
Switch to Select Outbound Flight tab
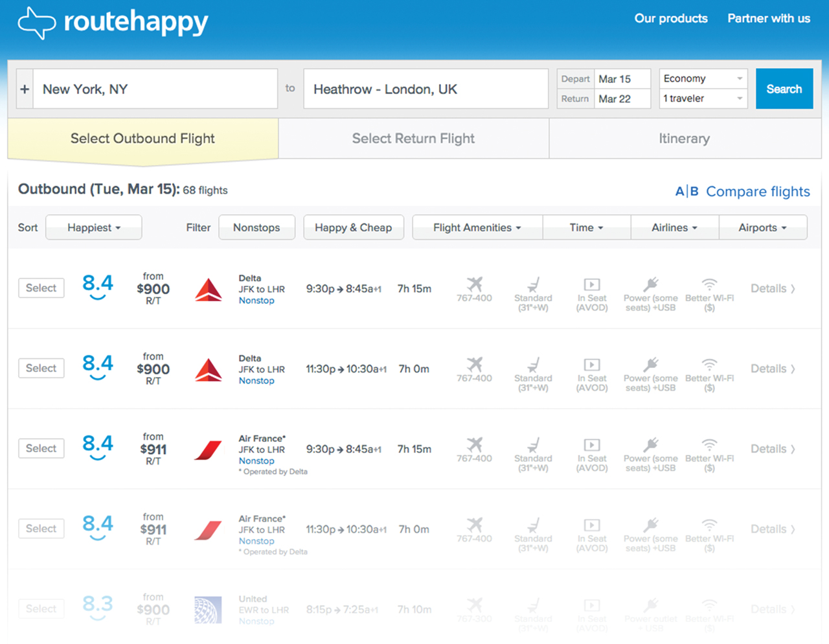click(142, 139)
